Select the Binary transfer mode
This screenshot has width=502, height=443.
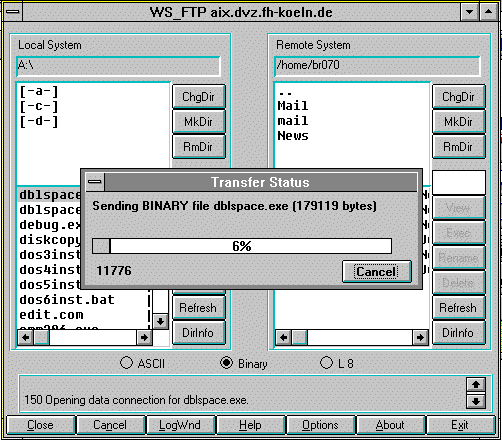click(244, 363)
